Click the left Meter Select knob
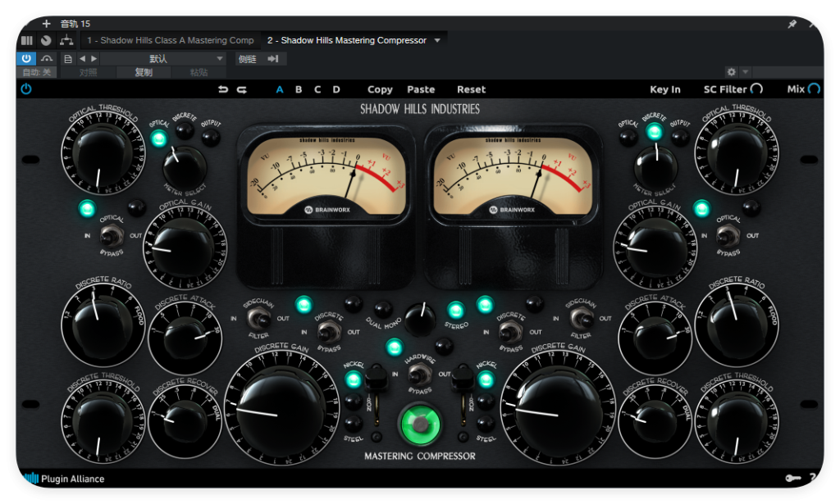Screen dimensions: 840x504 (x=185, y=166)
